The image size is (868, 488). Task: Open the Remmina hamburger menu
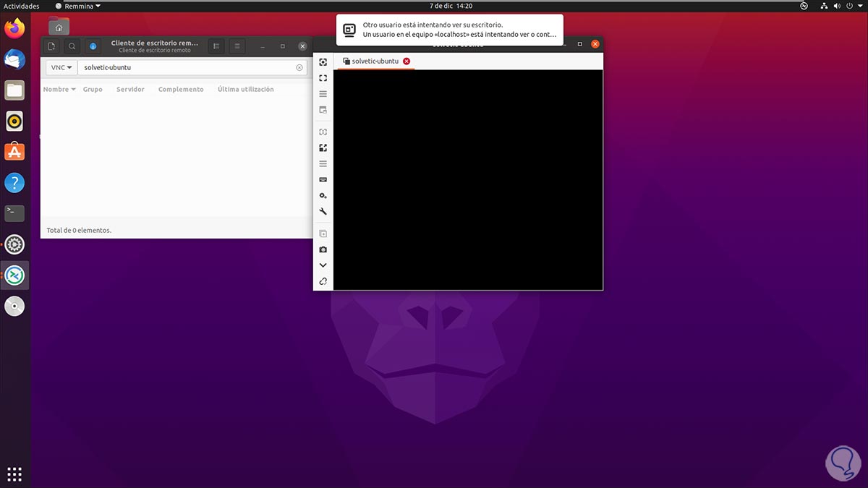click(237, 46)
